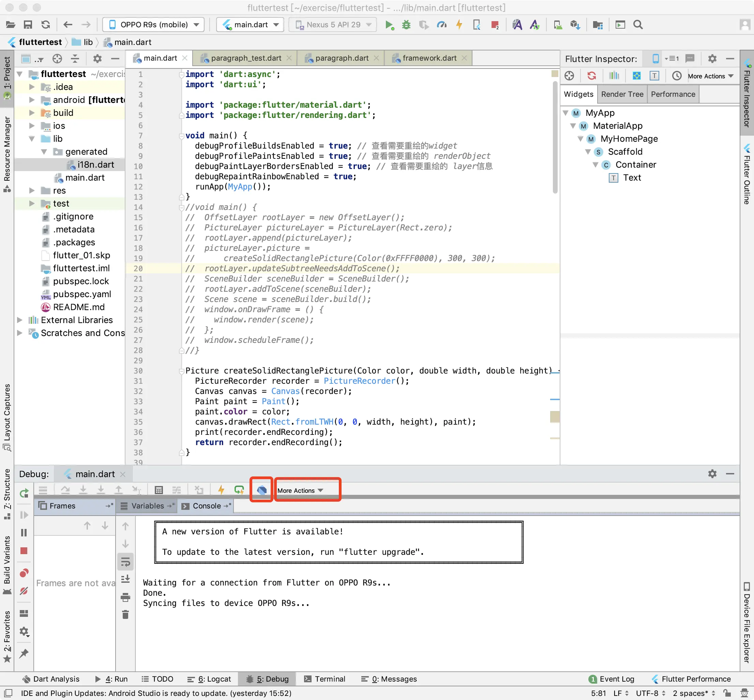Click the Save All disk icon
The height and width of the screenshot is (700, 754).
[x=28, y=25]
